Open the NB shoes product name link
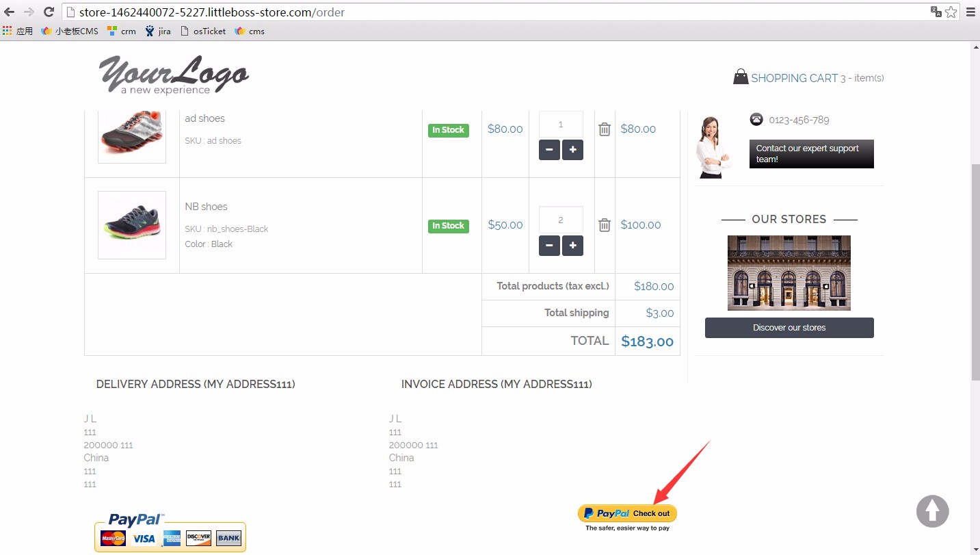 [x=206, y=207]
